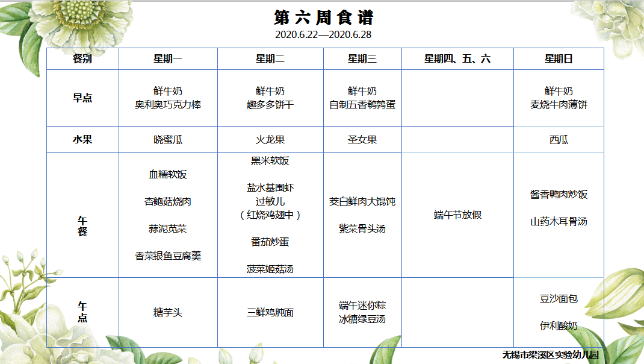Select the fruit 圣女果

pyautogui.click(x=362, y=140)
